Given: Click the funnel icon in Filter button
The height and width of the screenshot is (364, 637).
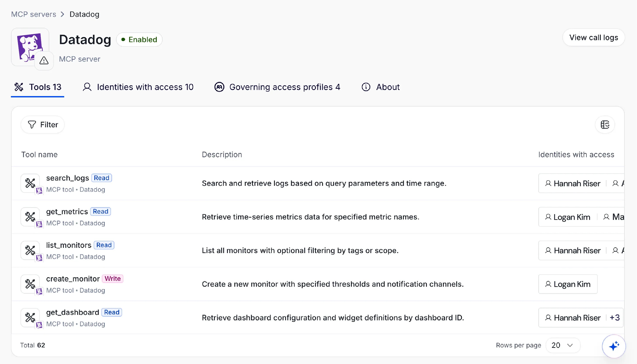Looking at the screenshot, I should coord(32,124).
